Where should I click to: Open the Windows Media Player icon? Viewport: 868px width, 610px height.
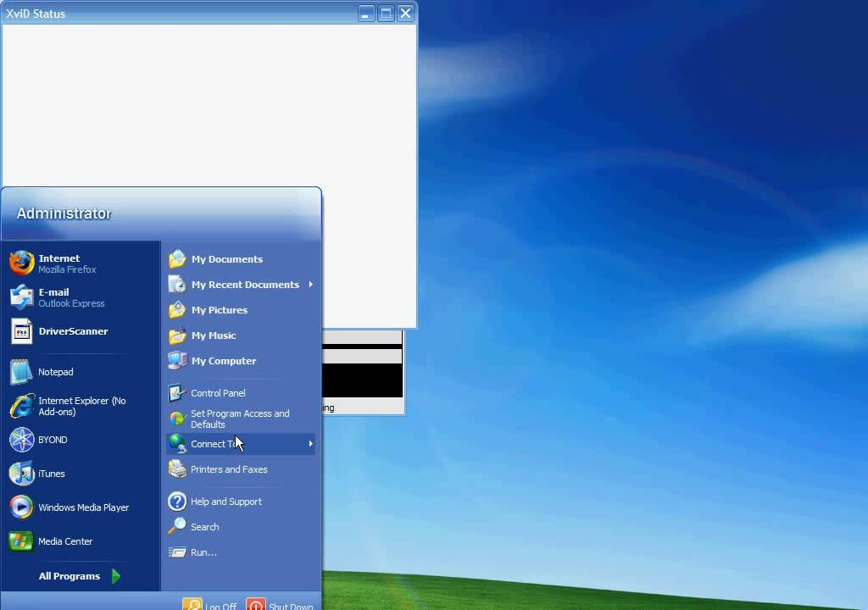pos(21,507)
